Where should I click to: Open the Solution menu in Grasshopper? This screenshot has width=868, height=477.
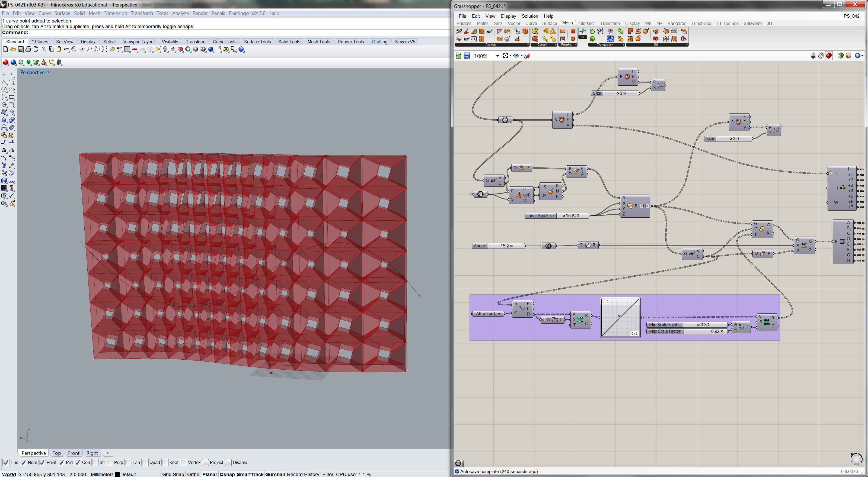pyautogui.click(x=530, y=16)
